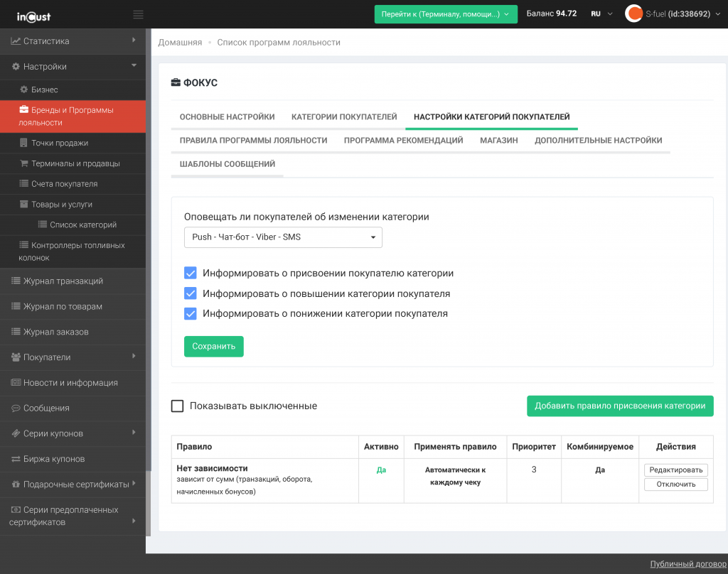Click Добавить правило присвоения категории button

[x=619, y=406]
